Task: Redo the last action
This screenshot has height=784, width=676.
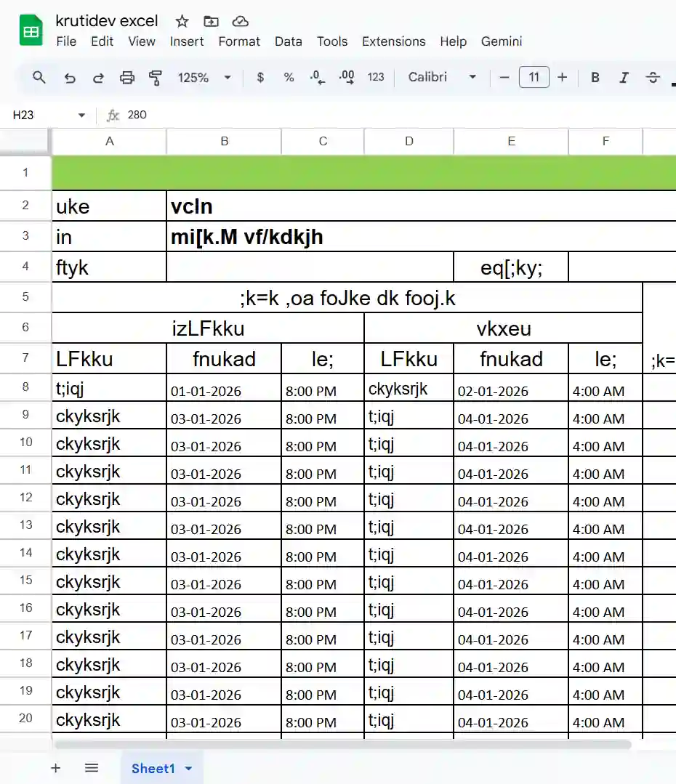Action: (x=98, y=77)
